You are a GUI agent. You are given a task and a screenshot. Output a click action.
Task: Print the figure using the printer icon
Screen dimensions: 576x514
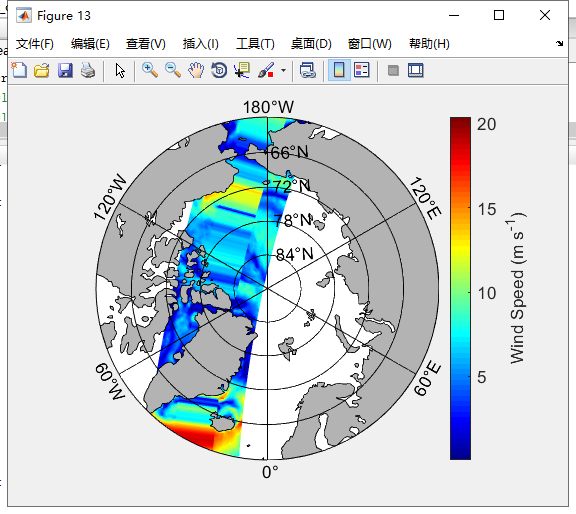pos(88,70)
